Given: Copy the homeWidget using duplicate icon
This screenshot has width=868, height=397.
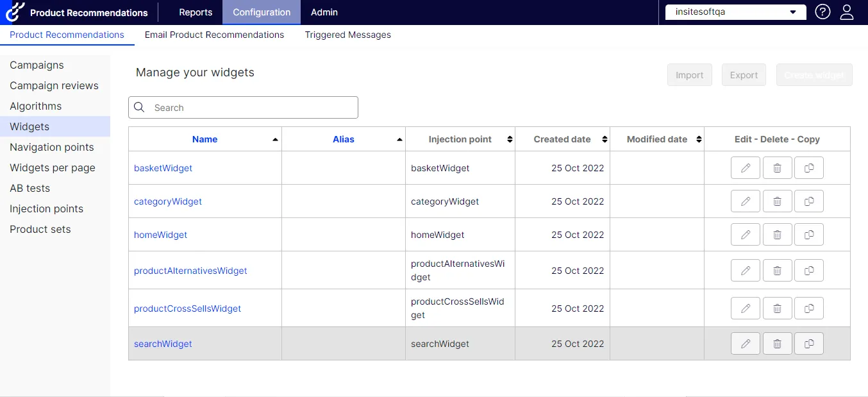Looking at the screenshot, I should [x=809, y=235].
